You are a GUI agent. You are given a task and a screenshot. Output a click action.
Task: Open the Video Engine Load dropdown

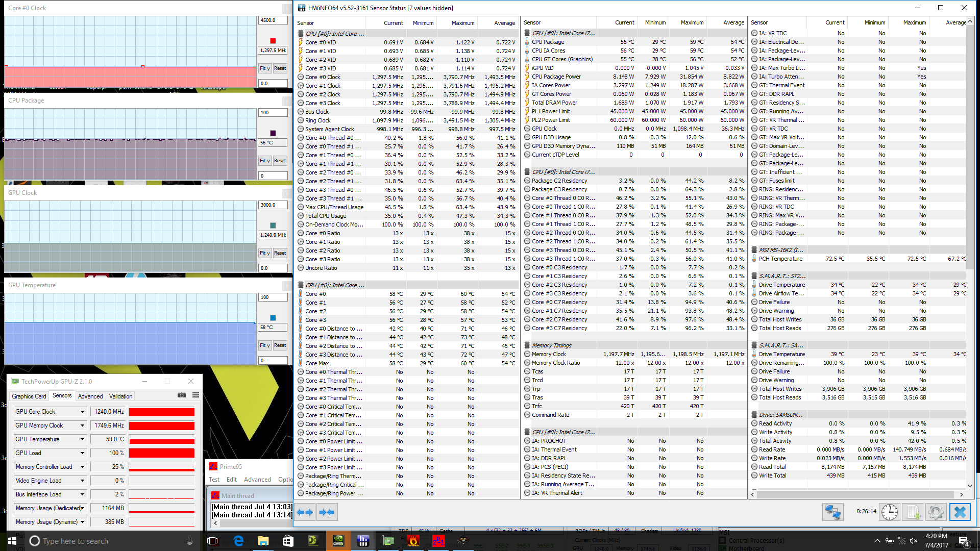pos(82,481)
